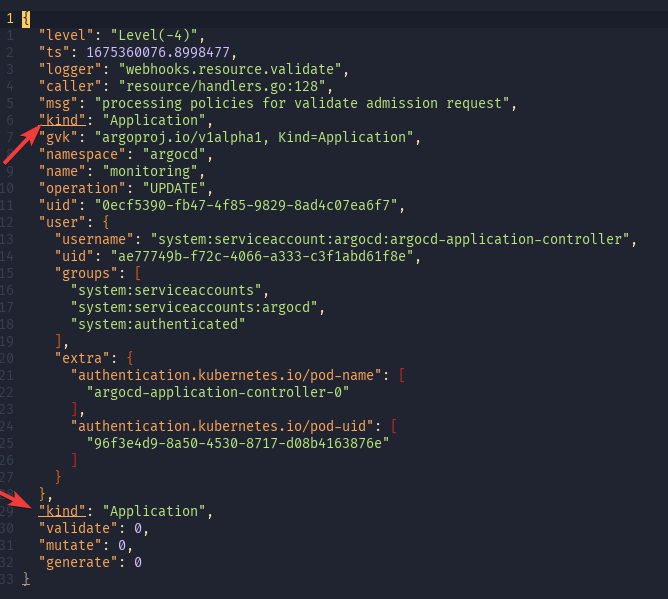Screen dimensions: 668x599
Task: Click the "Application" value on the line above "validate"
Action: (x=154, y=511)
